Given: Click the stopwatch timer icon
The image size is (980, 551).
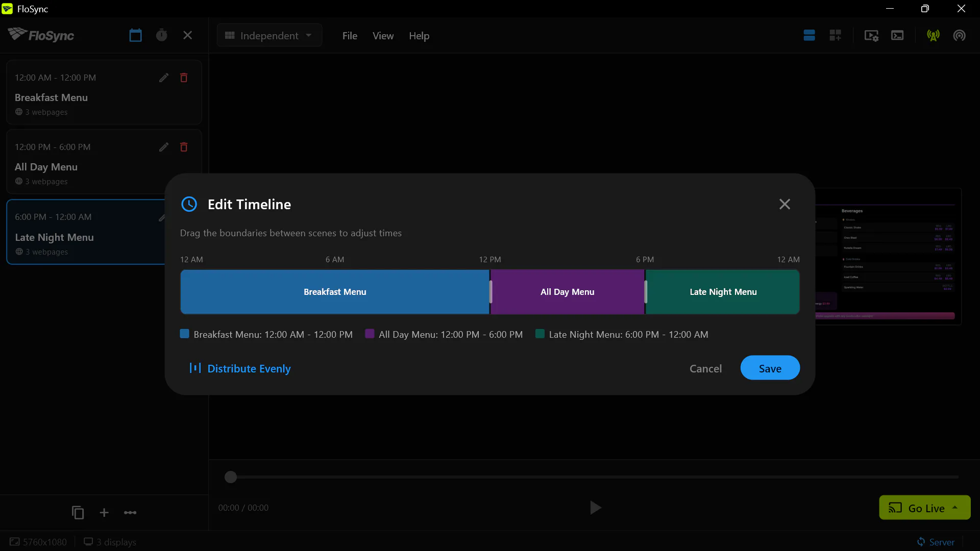Looking at the screenshot, I should 161,35.
